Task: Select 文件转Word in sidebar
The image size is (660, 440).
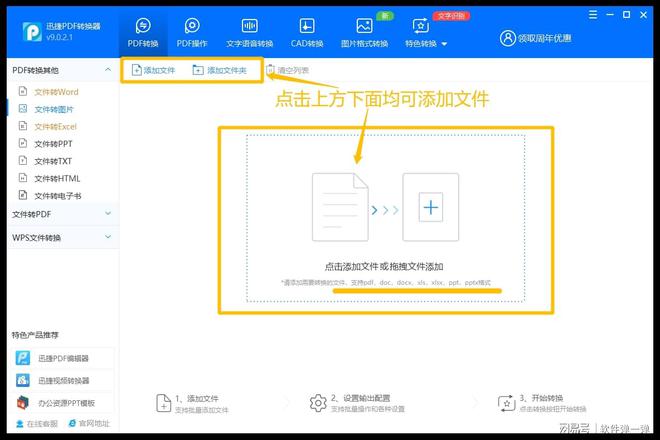Action: click(56, 92)
